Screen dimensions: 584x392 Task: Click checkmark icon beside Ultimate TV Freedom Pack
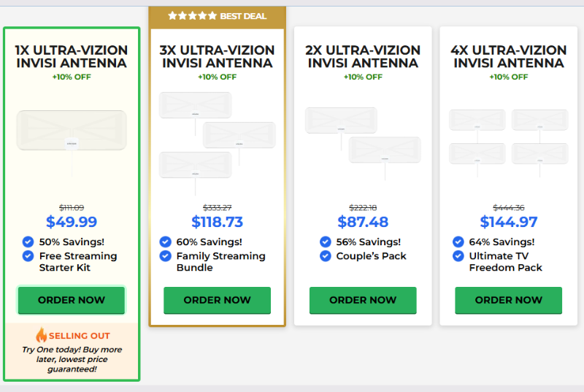458,256
